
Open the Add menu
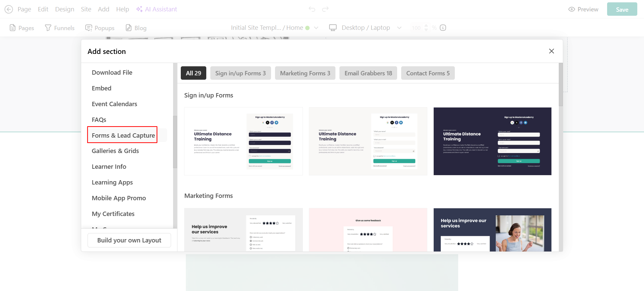[104, 9]
